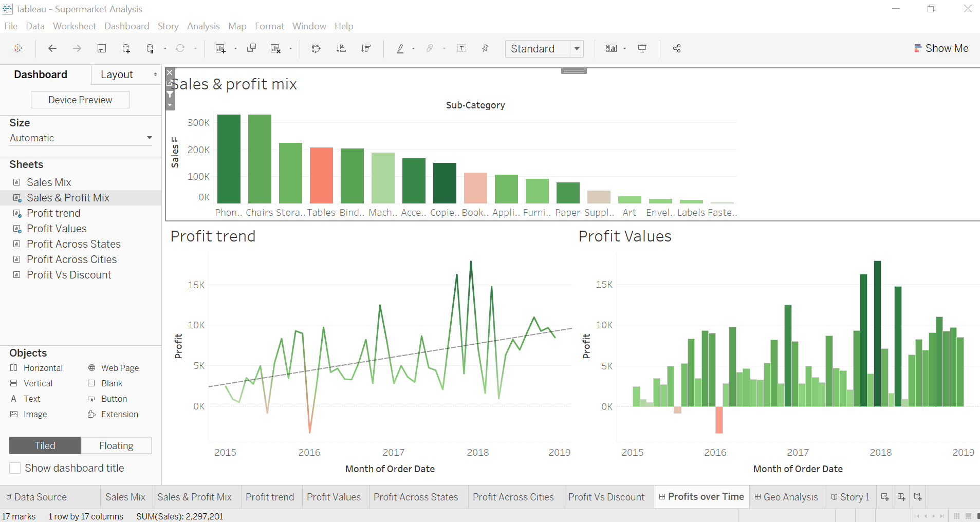Image resolution: width=980 pixels, height=522 pixels.
Task: Open the Size Automatic dropdown
Action: (149, 138)
